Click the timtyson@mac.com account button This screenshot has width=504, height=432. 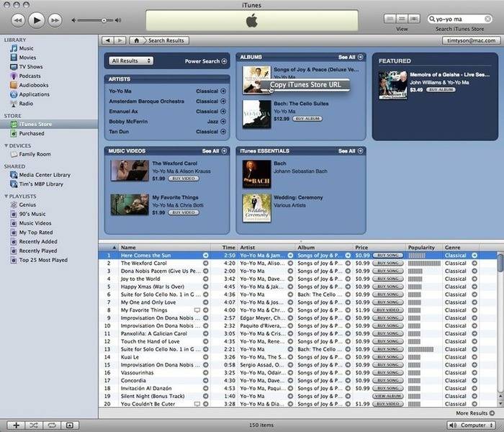point(471,40)
